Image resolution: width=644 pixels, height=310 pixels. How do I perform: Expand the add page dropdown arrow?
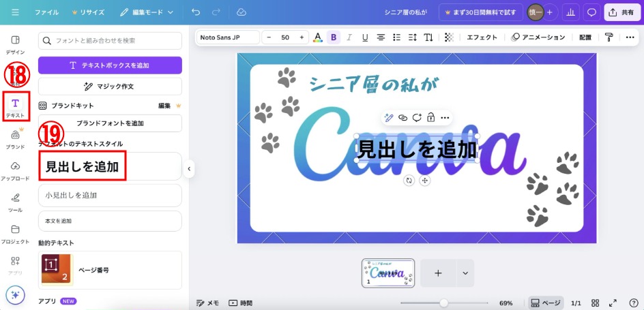tap(465, 273)
